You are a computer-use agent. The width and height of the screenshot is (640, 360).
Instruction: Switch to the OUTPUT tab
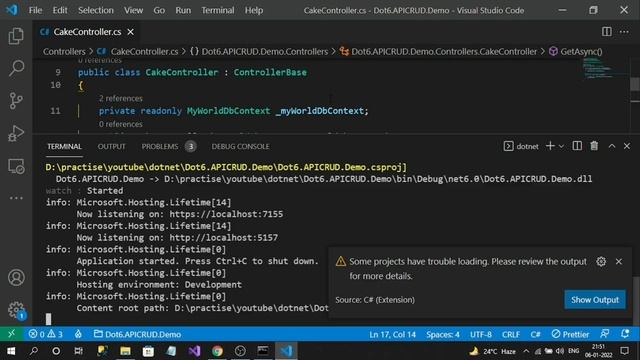coord(111,146)
